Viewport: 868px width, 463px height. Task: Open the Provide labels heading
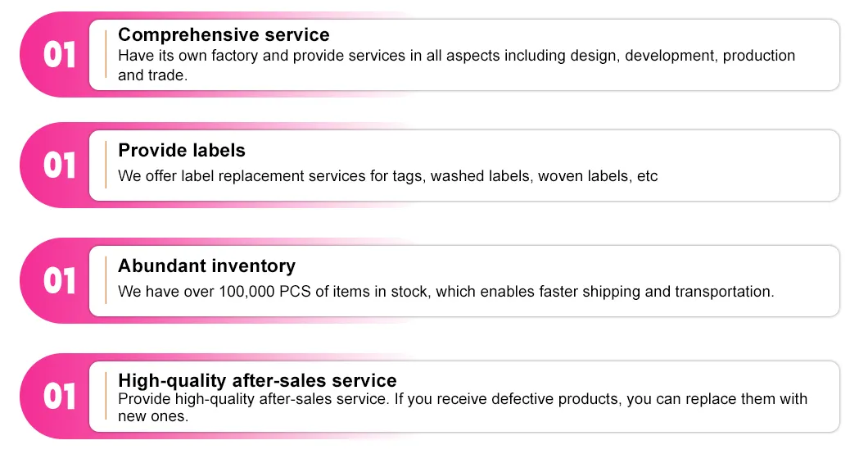pos(181,151)
